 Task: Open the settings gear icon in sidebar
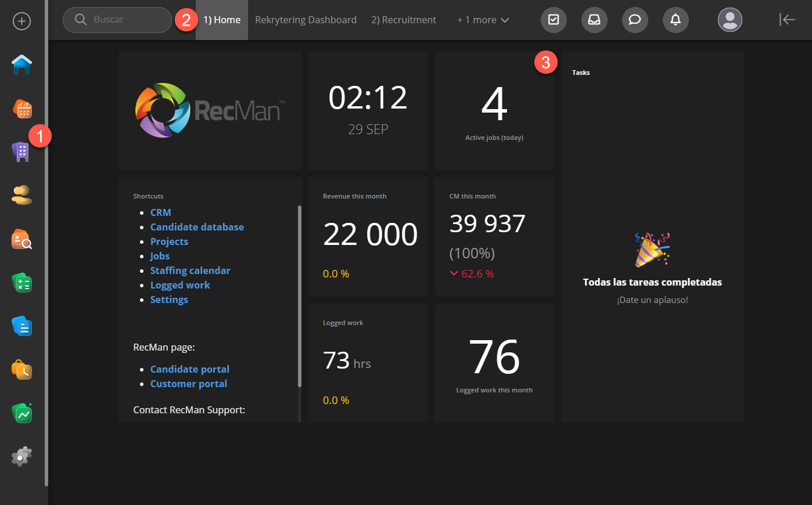[x=21, y=457]
